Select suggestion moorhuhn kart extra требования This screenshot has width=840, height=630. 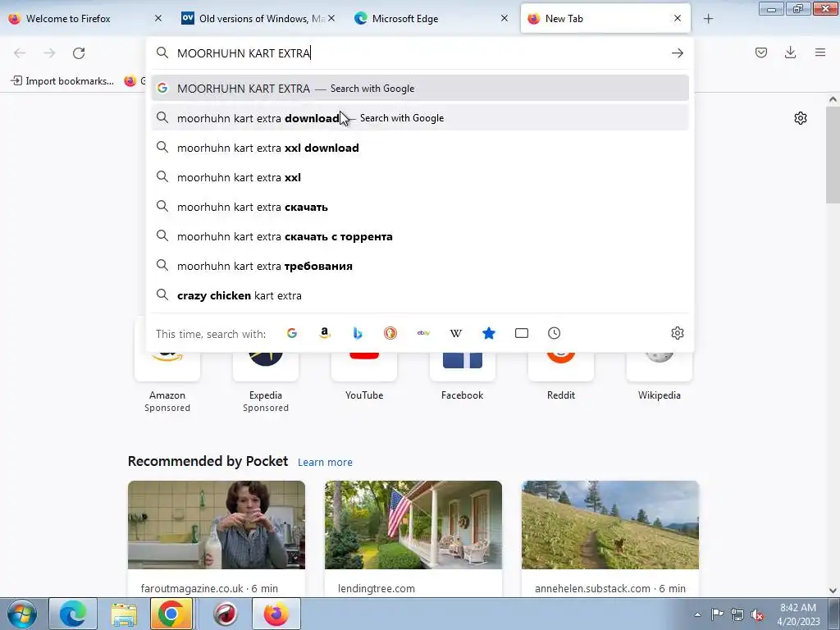(x=420, y=266)
